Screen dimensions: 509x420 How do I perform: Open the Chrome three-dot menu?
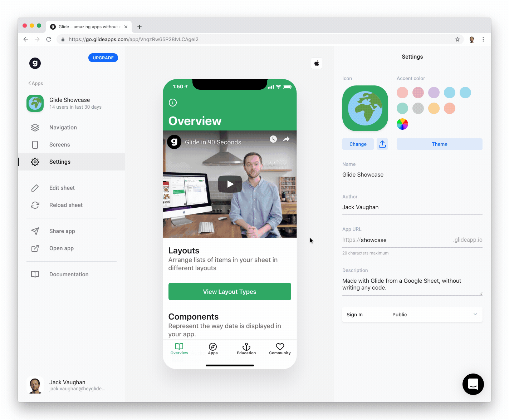tap(483, 39)
